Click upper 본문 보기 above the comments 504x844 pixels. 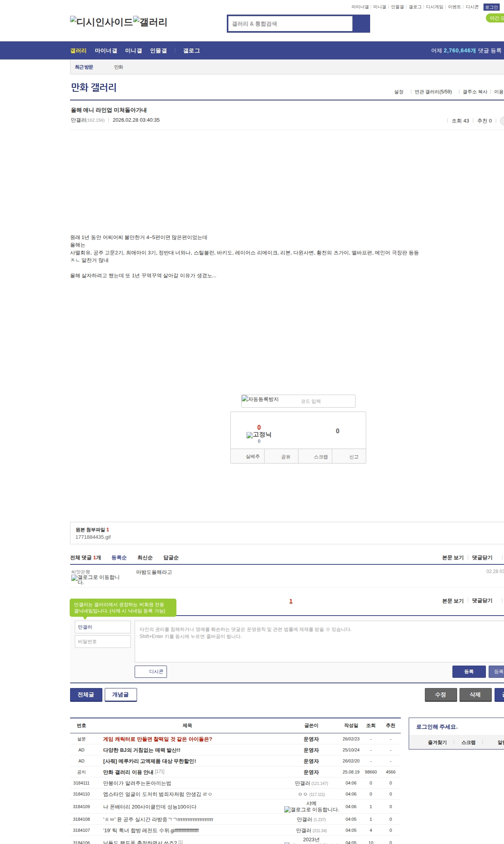click(x=453, y=558)
